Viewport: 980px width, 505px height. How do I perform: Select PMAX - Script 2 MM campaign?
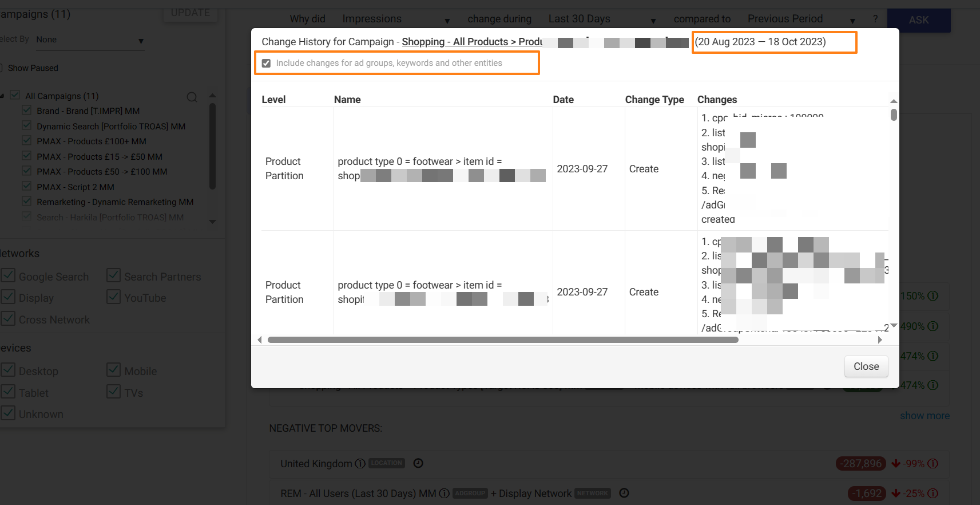pyautogui.click(x=75, y=187)
